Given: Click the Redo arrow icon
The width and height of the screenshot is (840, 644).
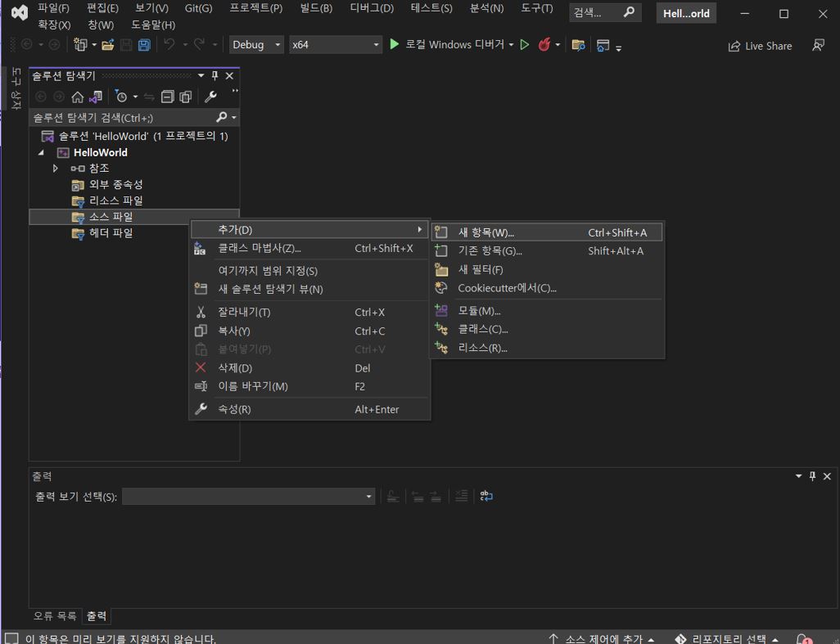Looking at the screenshot, I should pos(199,44).
